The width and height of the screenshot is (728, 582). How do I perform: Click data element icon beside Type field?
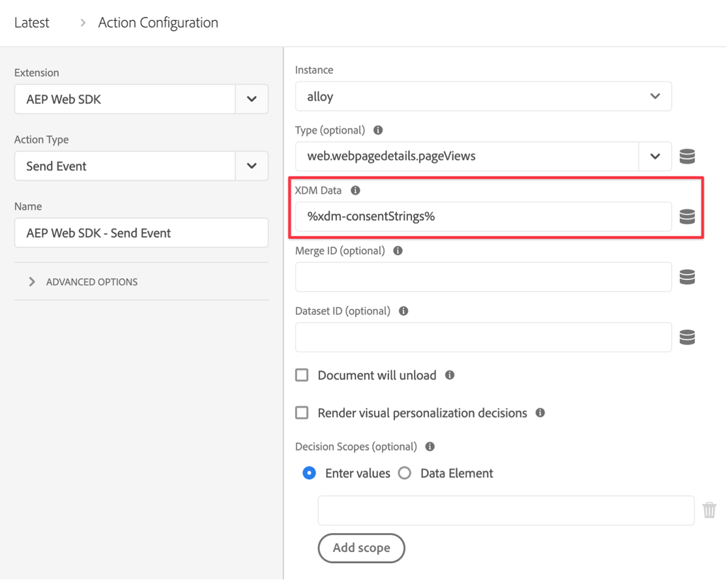(686, 157)
